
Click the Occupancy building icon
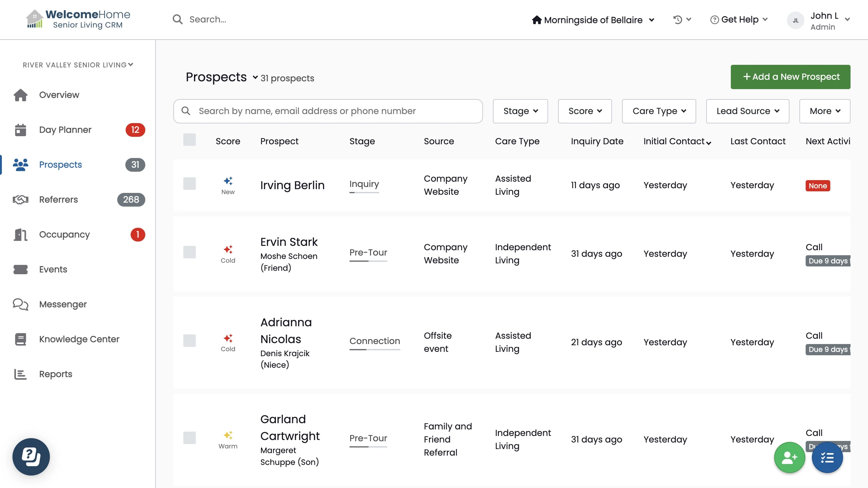[20, 234]
